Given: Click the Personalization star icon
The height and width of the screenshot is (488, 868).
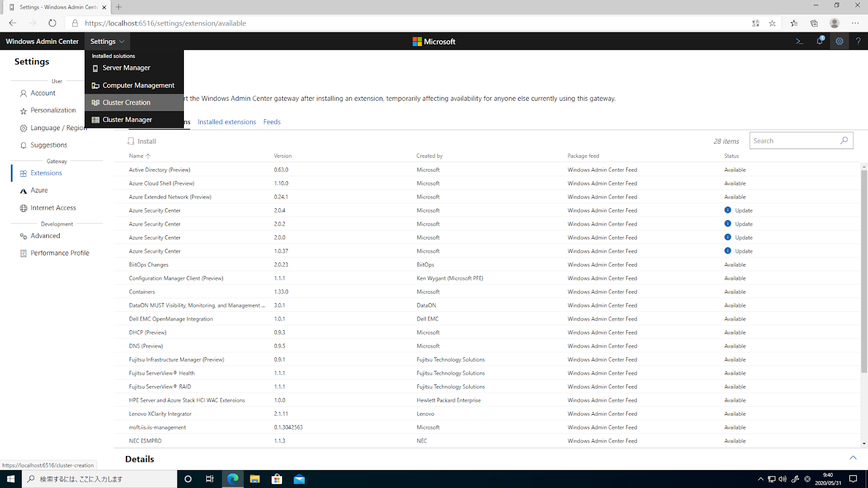Looking at the screenshot, I should [x=23, y=111].
